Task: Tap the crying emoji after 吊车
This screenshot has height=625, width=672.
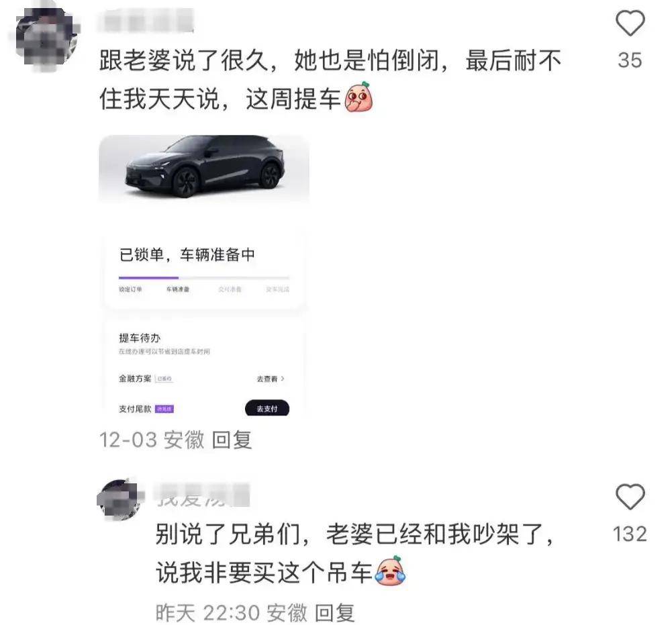Action: [x=391, y=571]
